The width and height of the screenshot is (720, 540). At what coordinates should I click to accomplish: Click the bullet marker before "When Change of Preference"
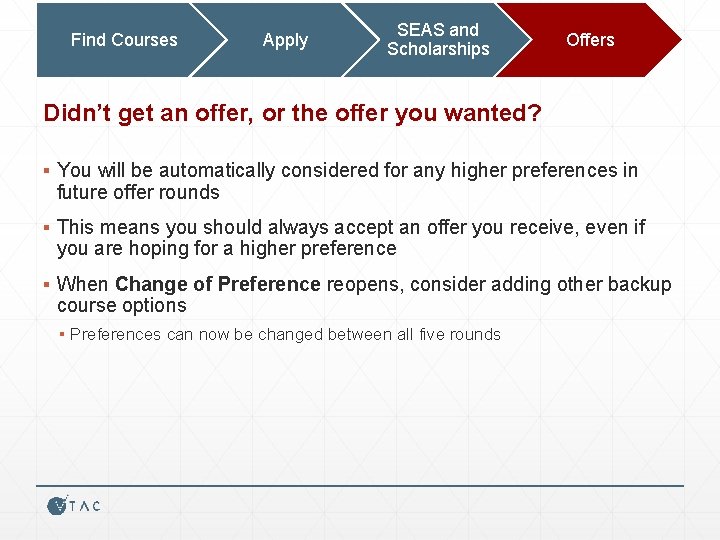[48, 285]
